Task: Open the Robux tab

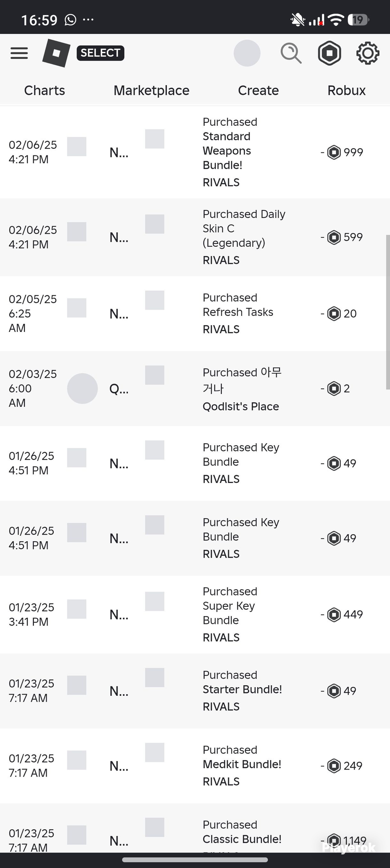Action: point(346,91)
